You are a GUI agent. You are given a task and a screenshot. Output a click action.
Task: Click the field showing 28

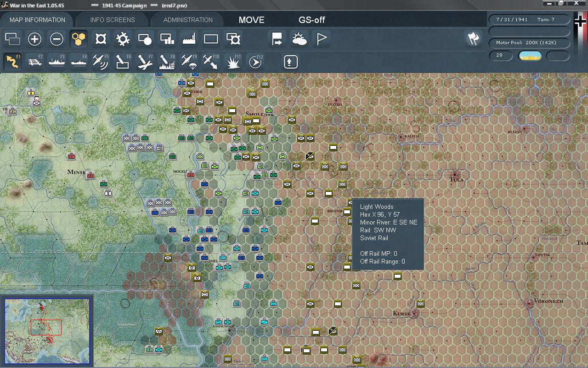tap(501, 56)
